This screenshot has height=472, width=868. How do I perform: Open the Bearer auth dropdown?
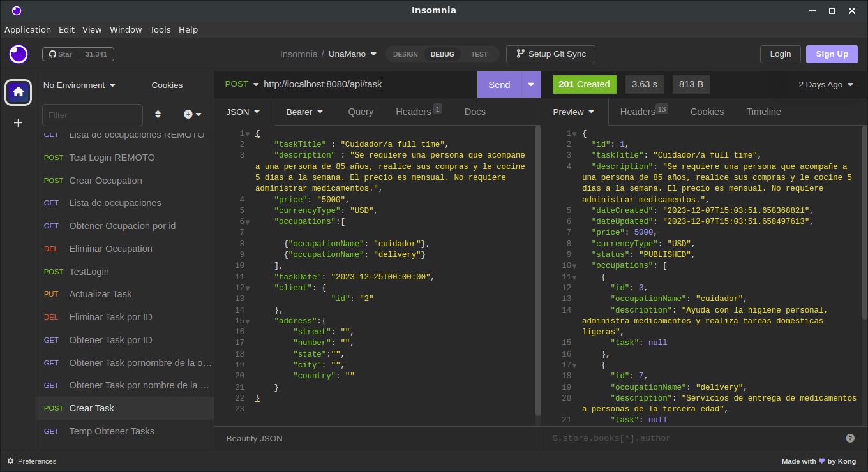tap(305, 112)
